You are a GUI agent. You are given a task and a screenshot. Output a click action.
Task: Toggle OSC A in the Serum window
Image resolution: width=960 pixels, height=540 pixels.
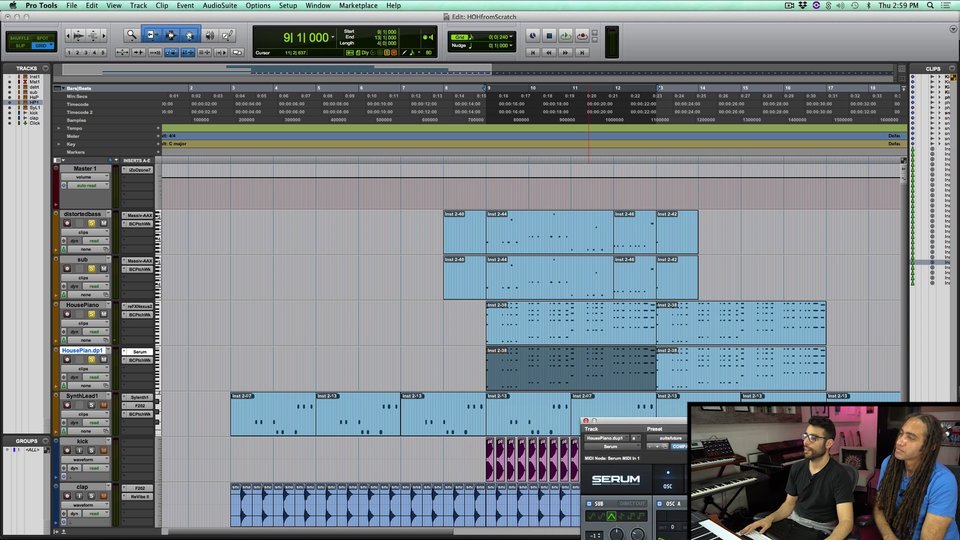click(x=660, y=504)
